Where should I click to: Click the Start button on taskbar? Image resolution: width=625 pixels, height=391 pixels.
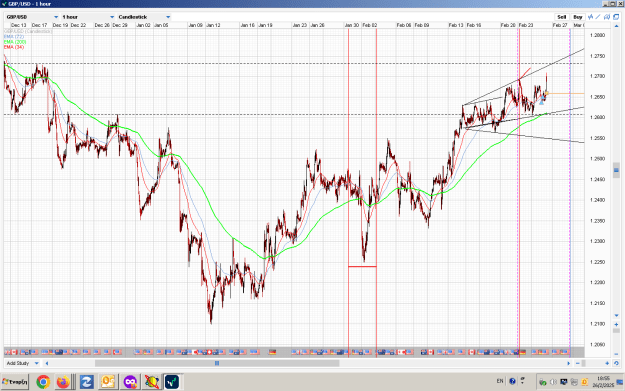[x=15, y=382]
